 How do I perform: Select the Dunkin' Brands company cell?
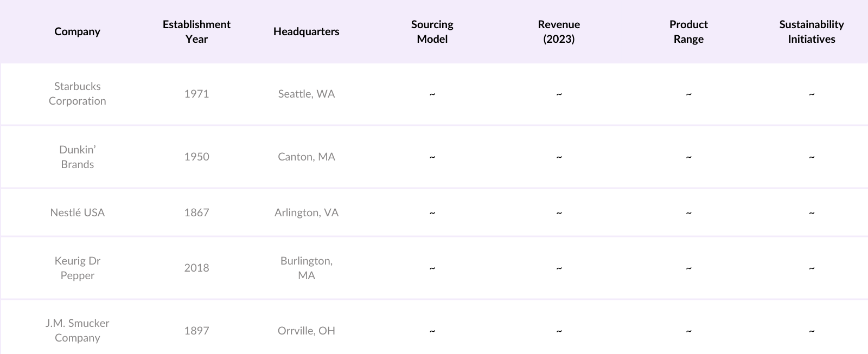pos(77,157)
